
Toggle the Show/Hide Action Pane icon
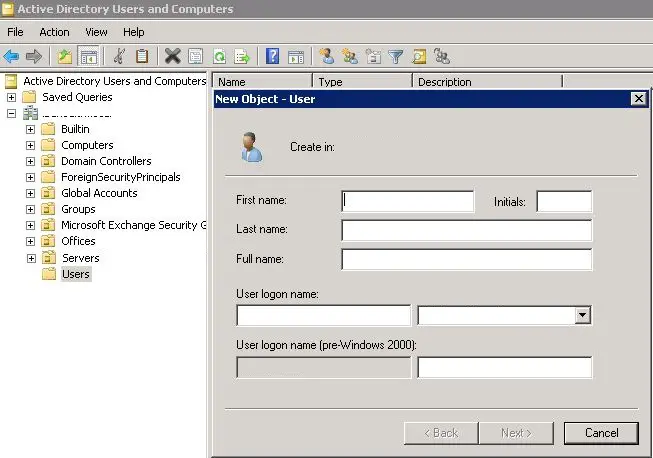[x=296, y=56]
